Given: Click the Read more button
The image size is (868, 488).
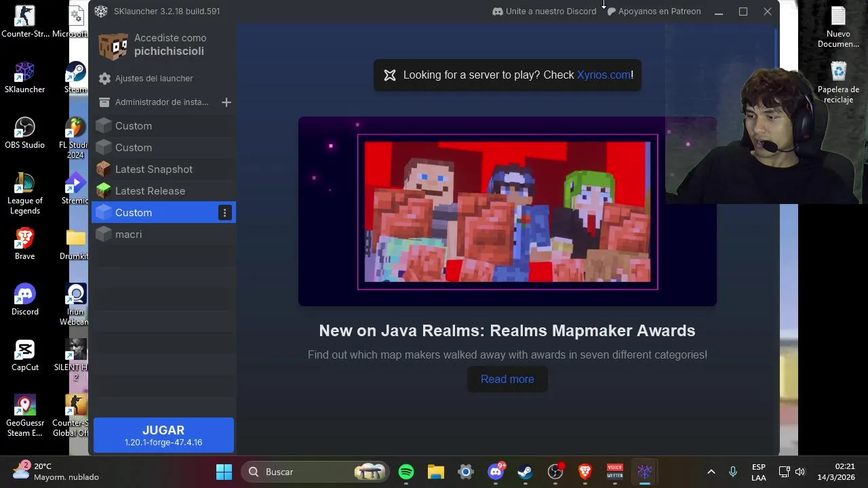Looking at the screenshot, I should point(507,380).
